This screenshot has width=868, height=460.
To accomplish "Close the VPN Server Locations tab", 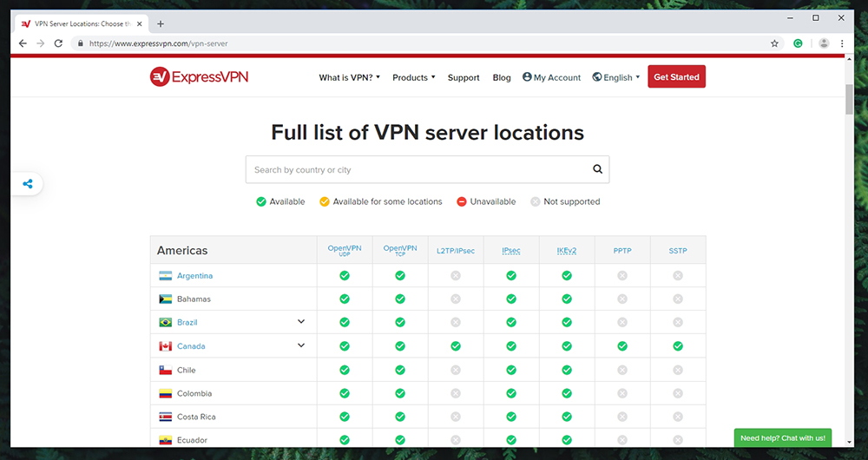I will point(140,23).
